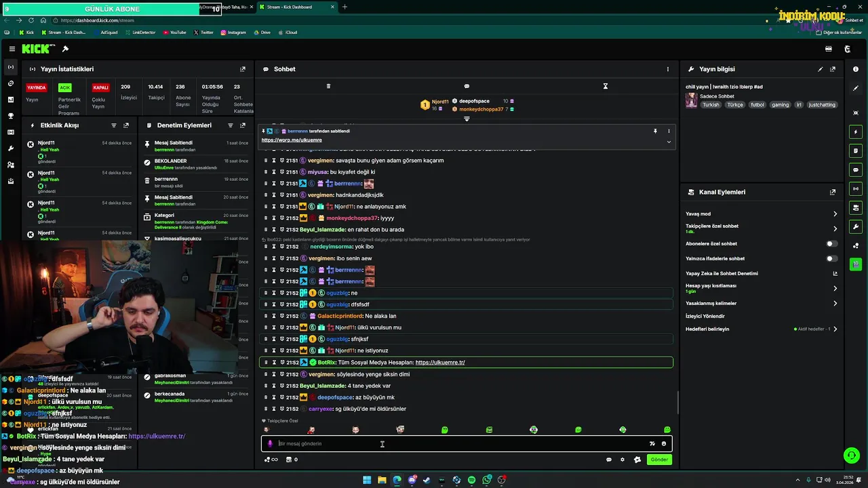Click the hourglass icon in chat toolbar

click(x=606, y=86)
